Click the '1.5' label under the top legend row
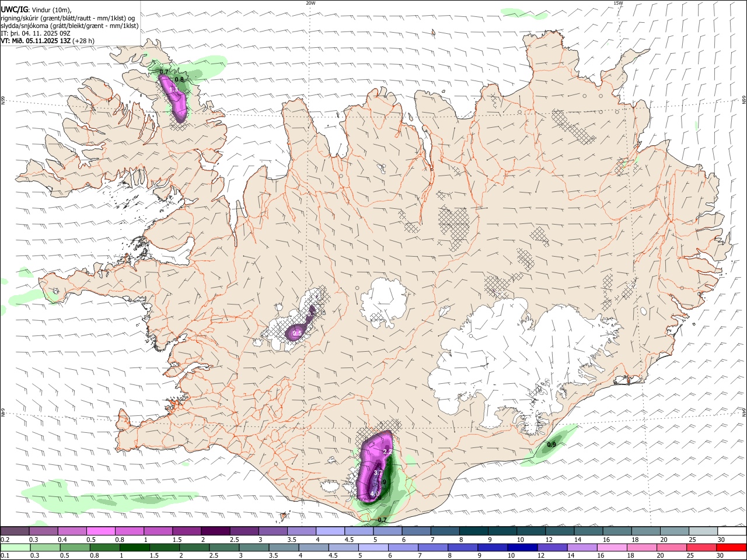 point(177,540)
